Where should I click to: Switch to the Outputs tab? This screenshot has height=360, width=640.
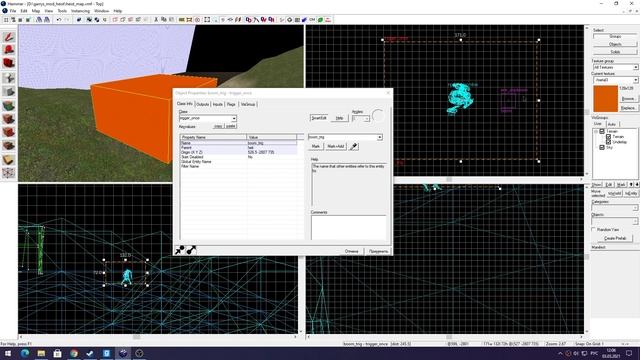point(202,104)
